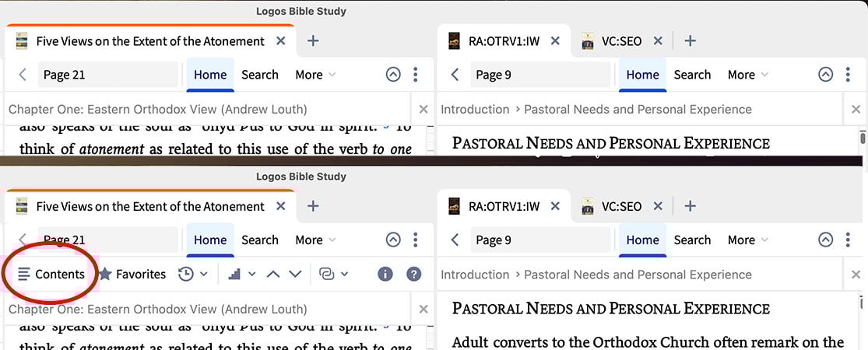Viewport: 868px width, 350px height.
Task: Close RA:OTRV1:IW tab in upper window
Action: pyautogui.click(x=555, y=41)
